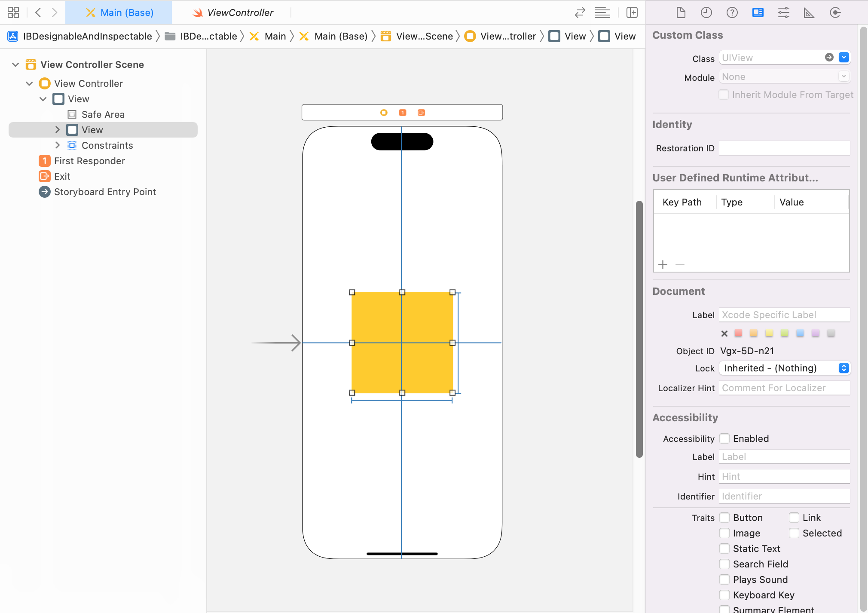This screenshot has height=613, width=868.
Task: Expand the Constraints tree item
Action: (x=58, y=145)
